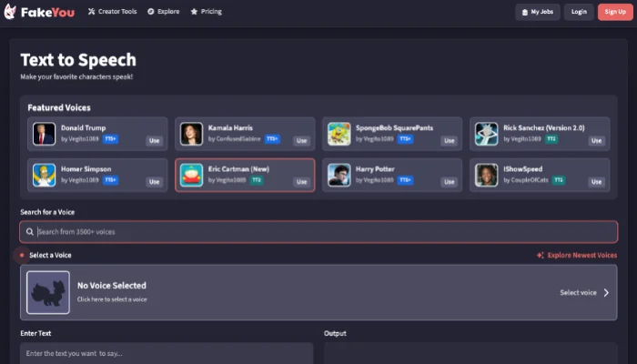Click the FakeYou fox logo icon

point(10,12)
